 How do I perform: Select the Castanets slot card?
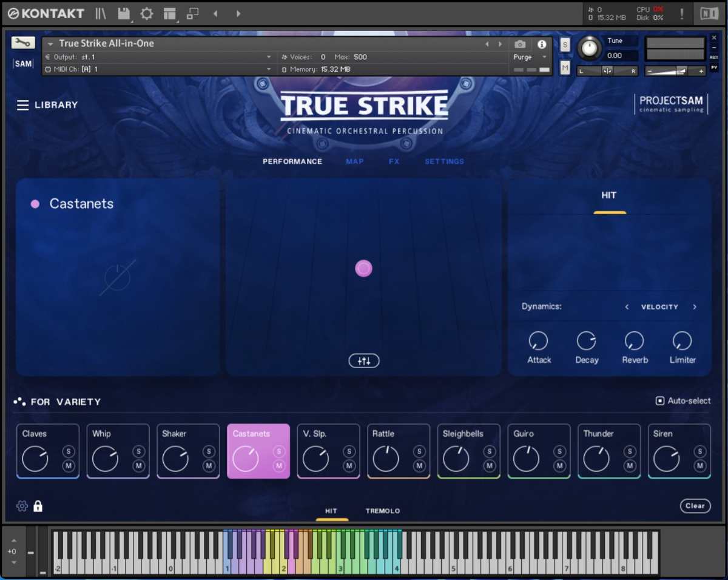pyautogui.click(x=258, y=451)
